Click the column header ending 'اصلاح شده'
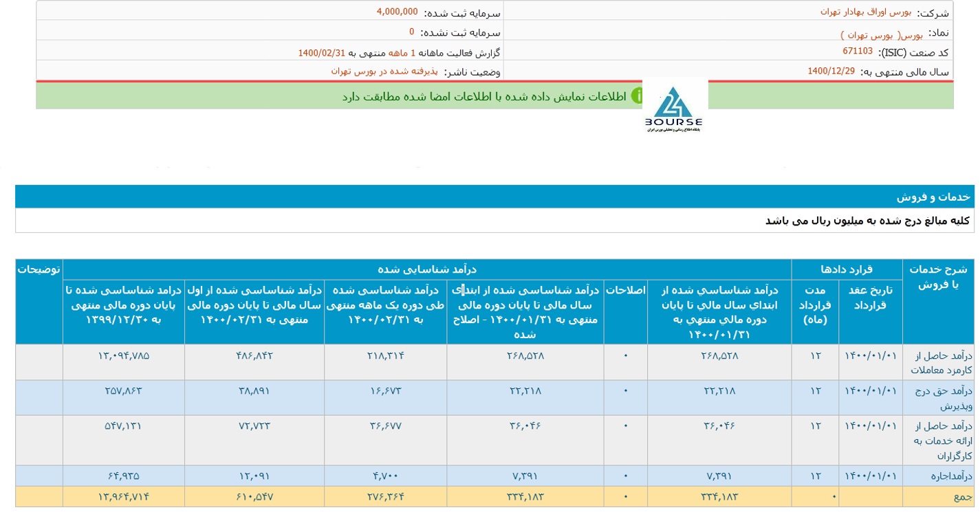The width and height of the screenshot is (980, 512). point(525,312)
